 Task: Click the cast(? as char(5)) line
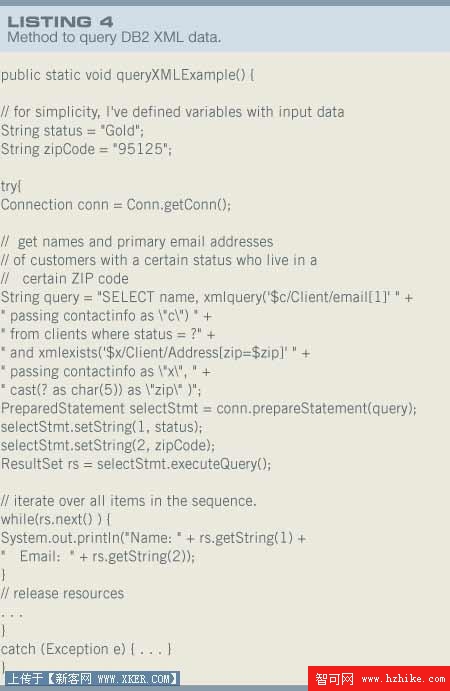(101, 390)
